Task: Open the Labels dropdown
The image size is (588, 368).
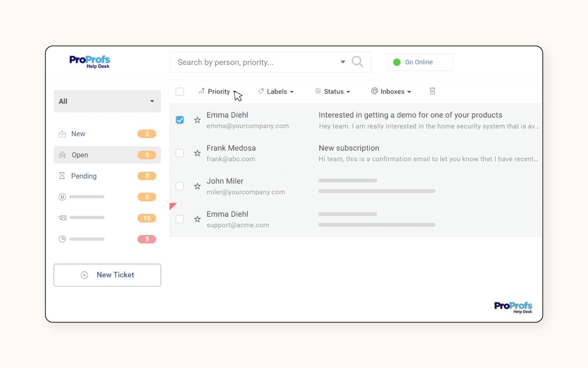Action: point(276,92)
